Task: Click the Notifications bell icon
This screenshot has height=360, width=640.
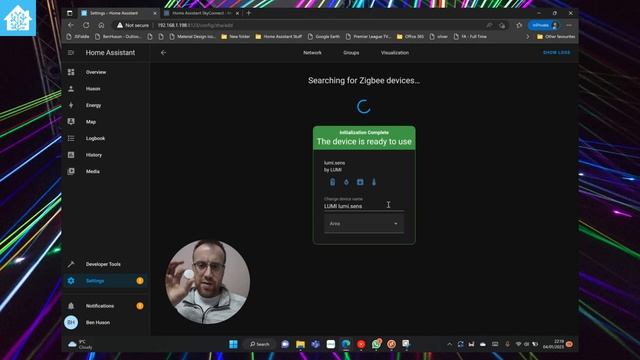Action: tap(71, 306)
